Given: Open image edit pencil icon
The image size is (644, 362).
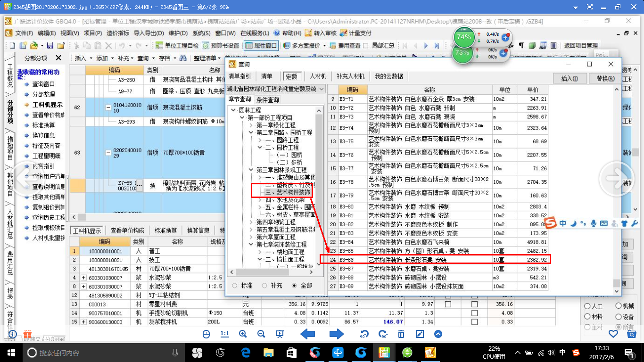Looking at the screenshot, I should [x=420, y=334].
